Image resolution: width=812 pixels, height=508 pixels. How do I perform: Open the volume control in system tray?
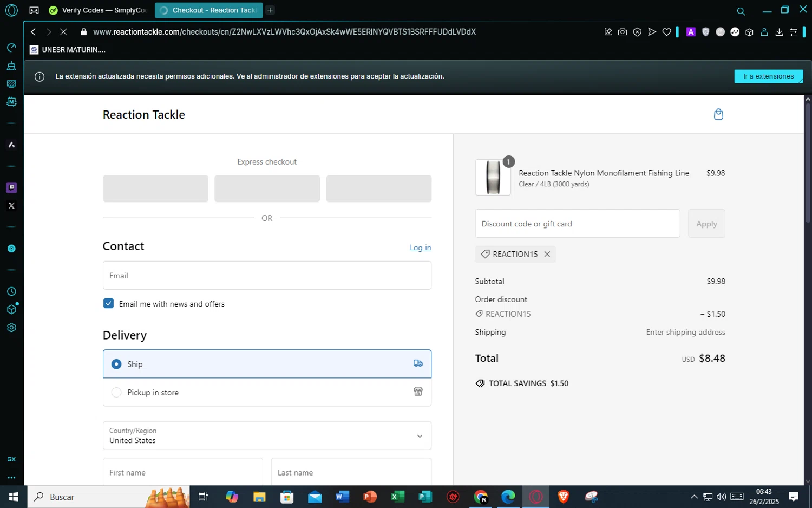pyautogui.click(x=721, y=497)
